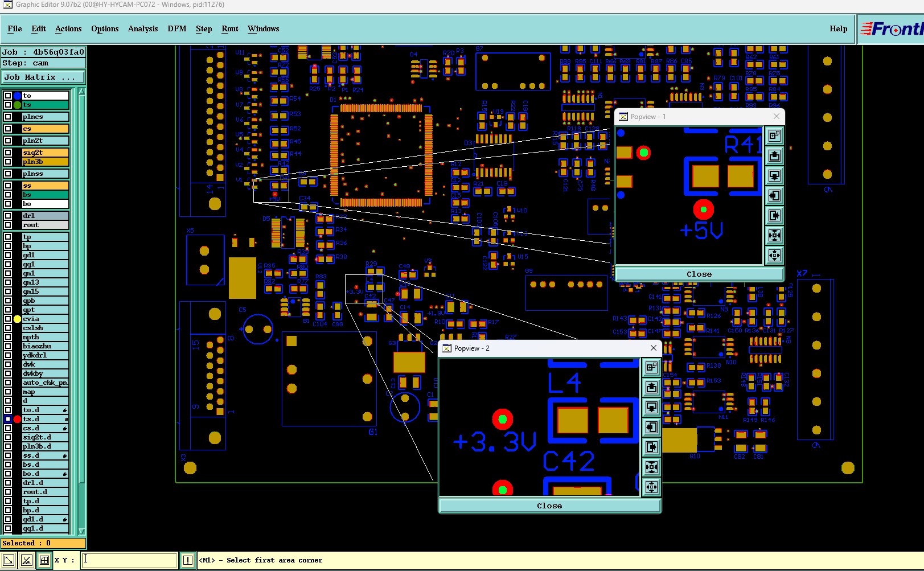924x571 pixels.
Task: Click the Close button of Popview 1
Action: 699,274
